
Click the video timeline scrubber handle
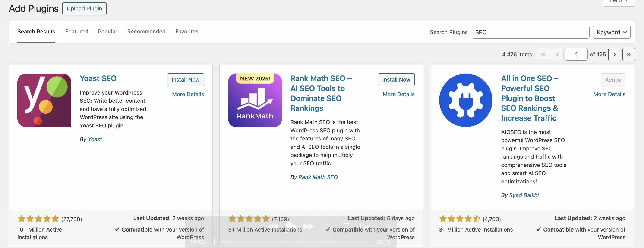click(214, 242)
